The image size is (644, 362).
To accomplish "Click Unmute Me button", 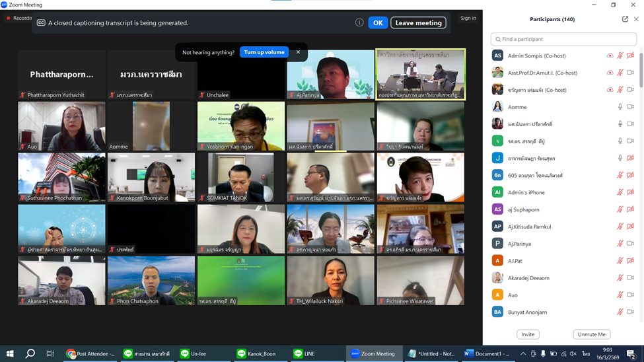I will [591, 334].
